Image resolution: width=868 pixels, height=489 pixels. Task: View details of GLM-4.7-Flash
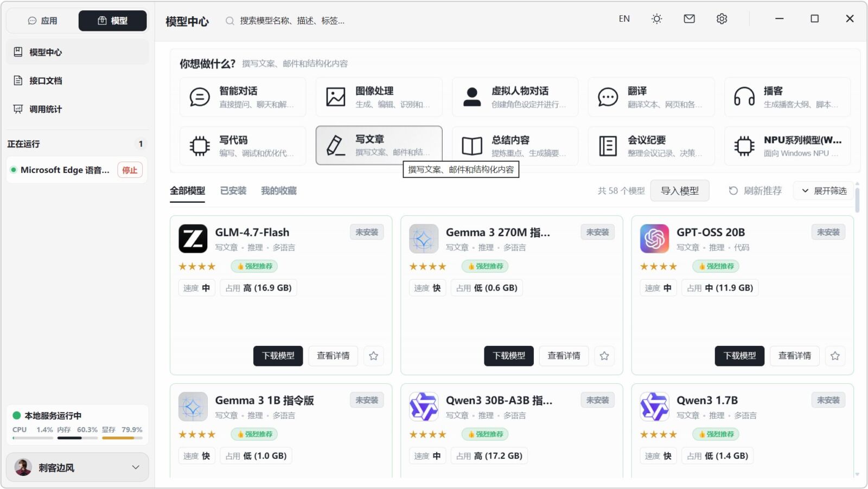click(333, 356)
